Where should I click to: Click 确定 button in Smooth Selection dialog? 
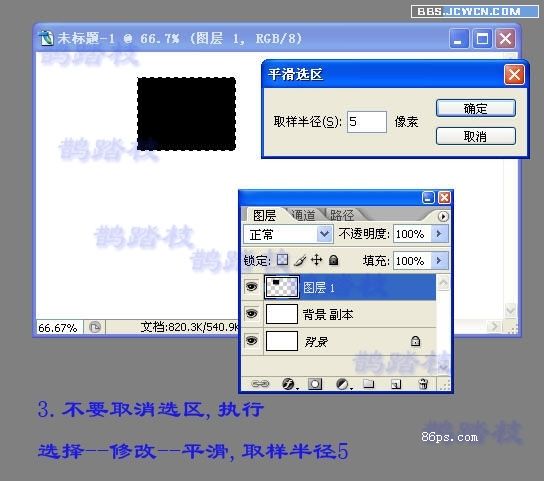[x=476, y=108]
